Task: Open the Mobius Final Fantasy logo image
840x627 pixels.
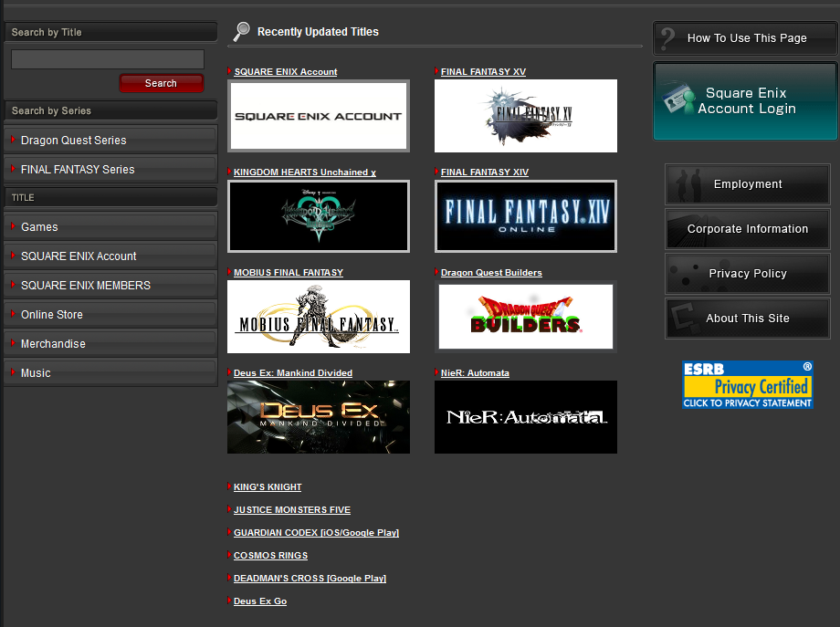Action: pos(319,317)
